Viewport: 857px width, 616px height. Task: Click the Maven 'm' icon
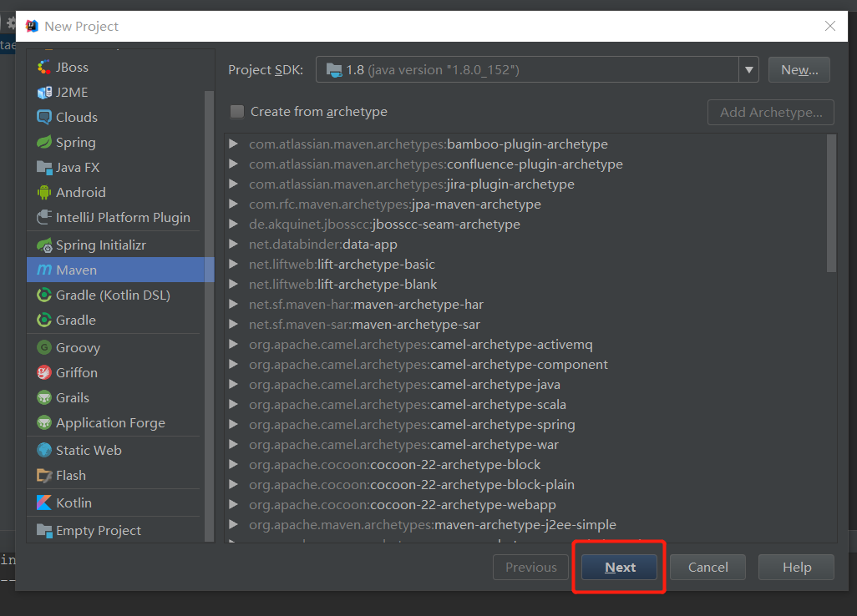[x=43, y=270]
